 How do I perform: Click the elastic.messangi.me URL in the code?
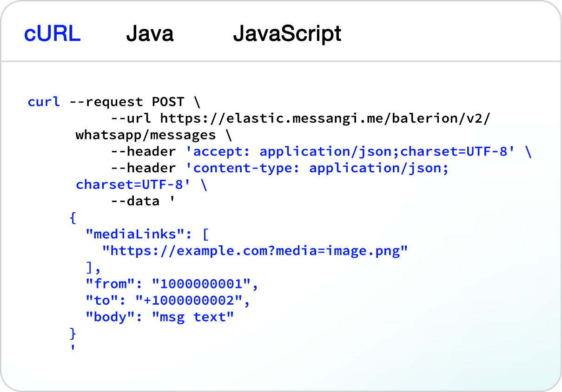[x=325, y=118]
